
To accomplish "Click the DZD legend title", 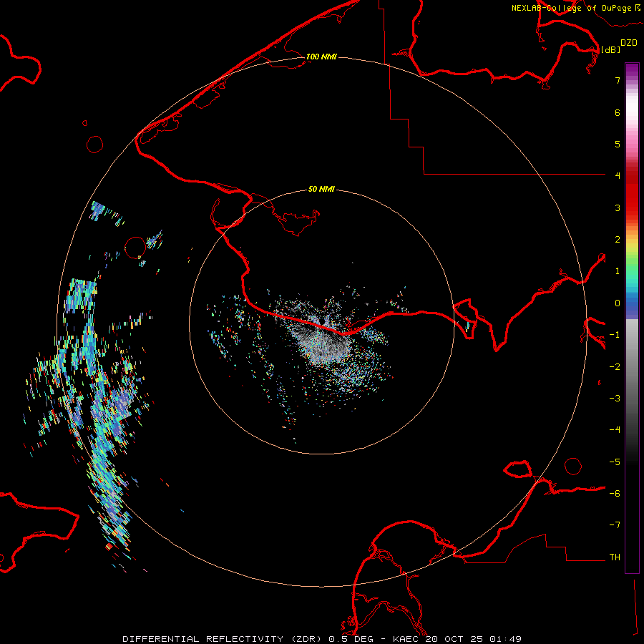I will 629,43.
